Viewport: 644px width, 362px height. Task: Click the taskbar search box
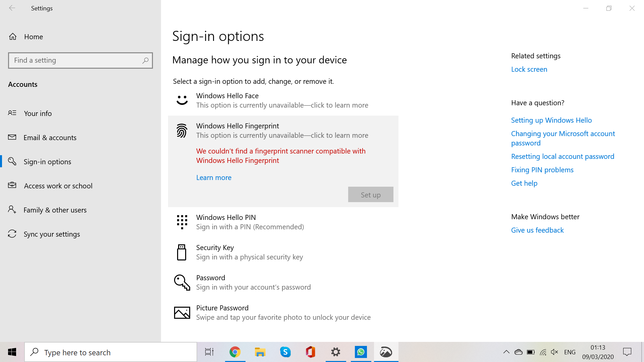111,352
